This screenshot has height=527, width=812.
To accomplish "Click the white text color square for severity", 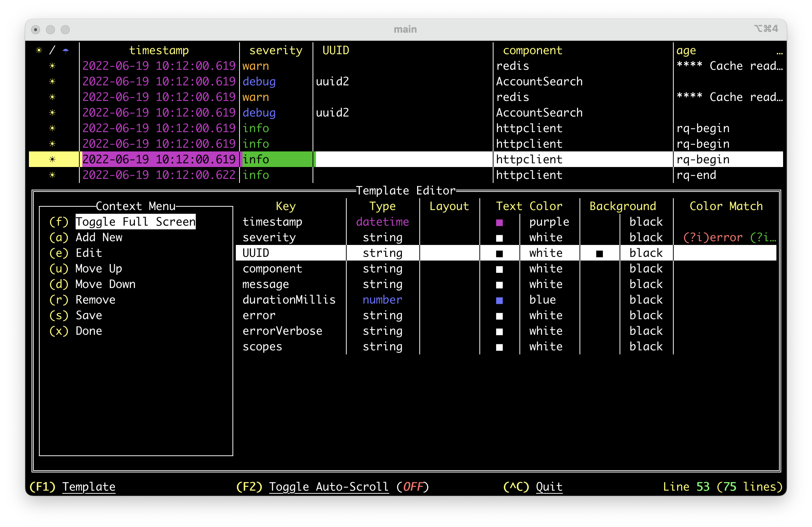I will click(x=499, y=238).
